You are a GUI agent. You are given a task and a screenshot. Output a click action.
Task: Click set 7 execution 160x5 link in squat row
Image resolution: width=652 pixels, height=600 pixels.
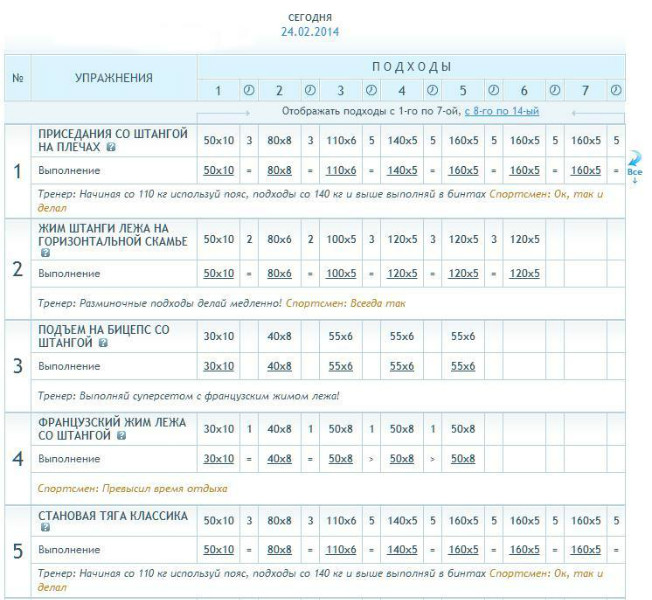coord(585,170)
